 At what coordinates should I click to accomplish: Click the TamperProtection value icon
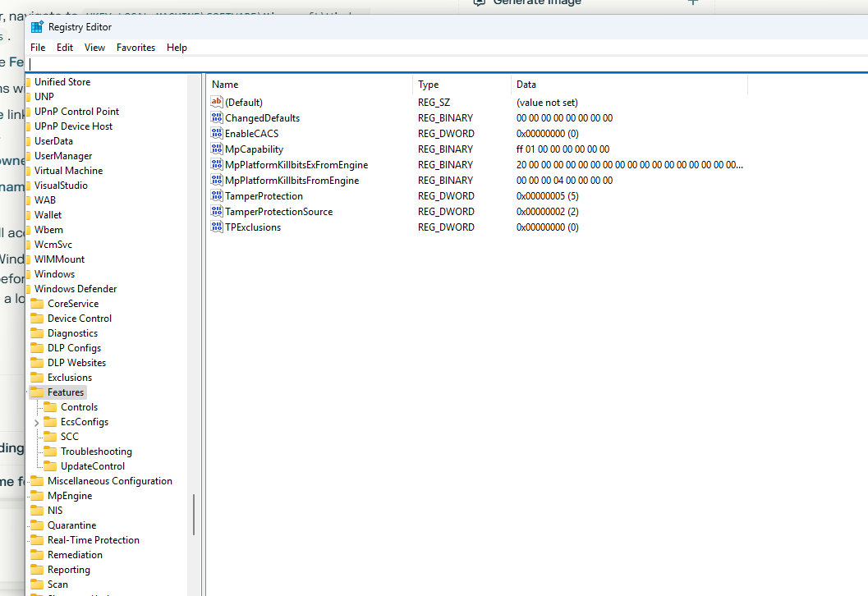217,195
